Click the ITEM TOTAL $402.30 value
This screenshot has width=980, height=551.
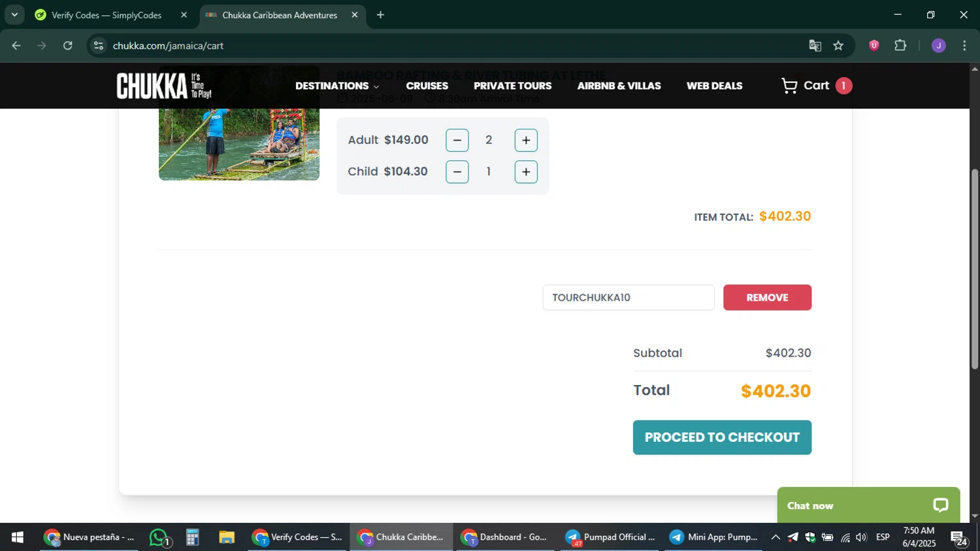(785, 216)
